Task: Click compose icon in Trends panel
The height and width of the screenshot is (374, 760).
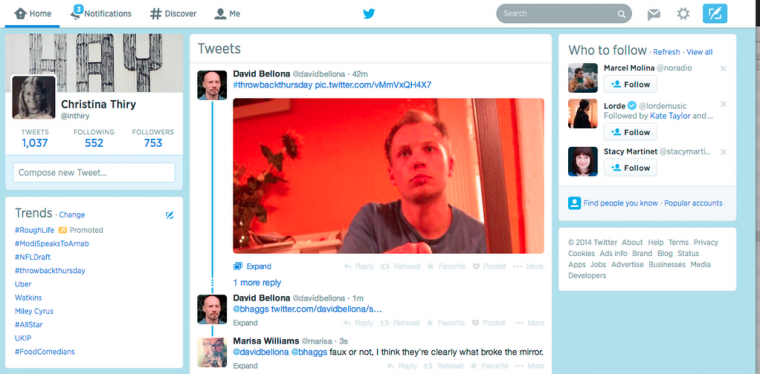Action: pos(169,215)
